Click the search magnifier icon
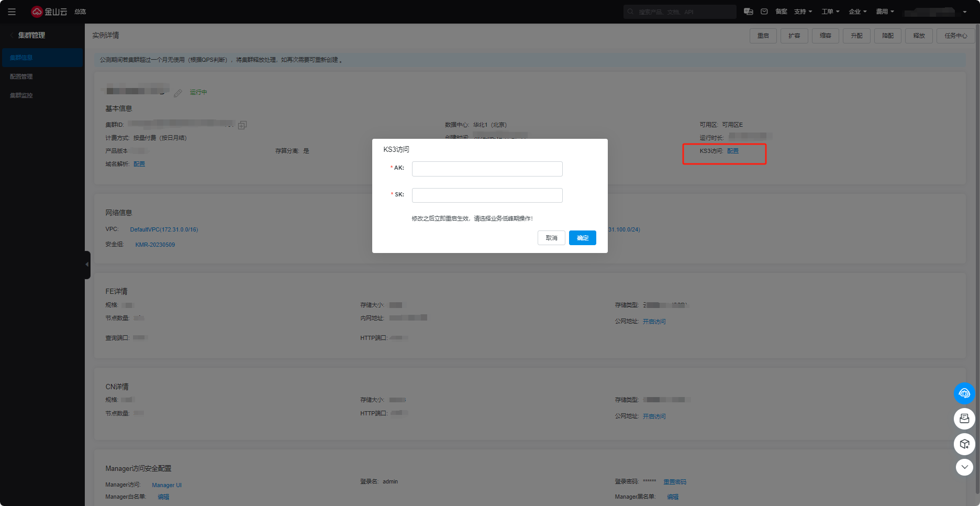The width and height of the screenshot is (980, 506). [x=630, y=12]
